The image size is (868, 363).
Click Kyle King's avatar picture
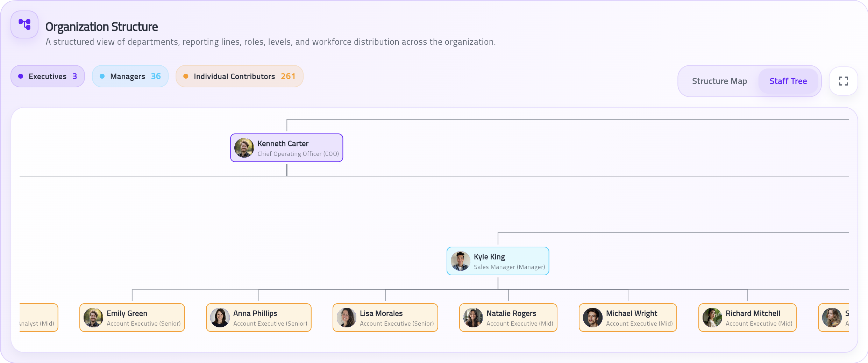tap(460, 261)
